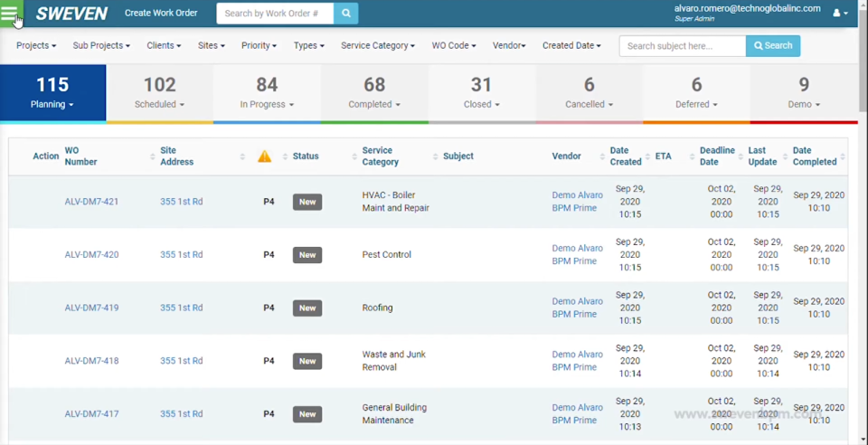This screenshot has height=445, width=868.
Task: Open vendor Demo Alvaro BPM Prime for ALV-DM7-420
Action: (x=578, y=254)
